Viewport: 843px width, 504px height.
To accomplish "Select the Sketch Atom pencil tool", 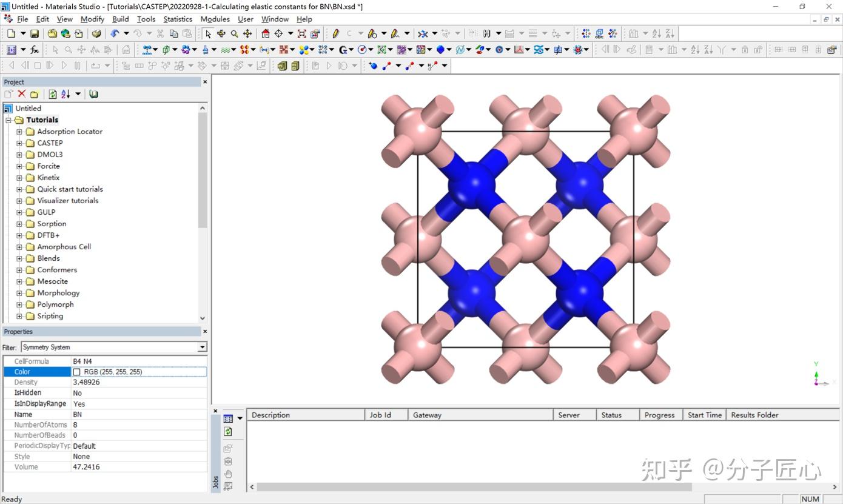I will 335,33.
